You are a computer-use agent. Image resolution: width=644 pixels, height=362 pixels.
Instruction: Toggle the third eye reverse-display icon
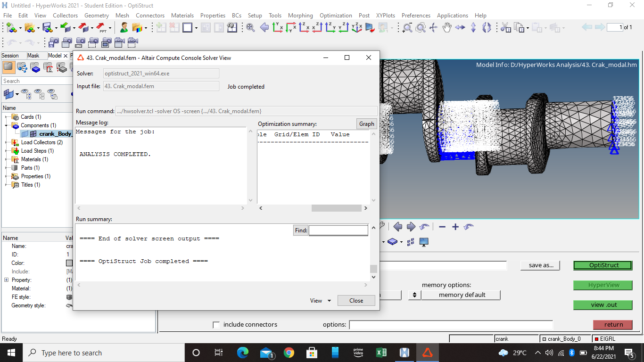point(52,94)
